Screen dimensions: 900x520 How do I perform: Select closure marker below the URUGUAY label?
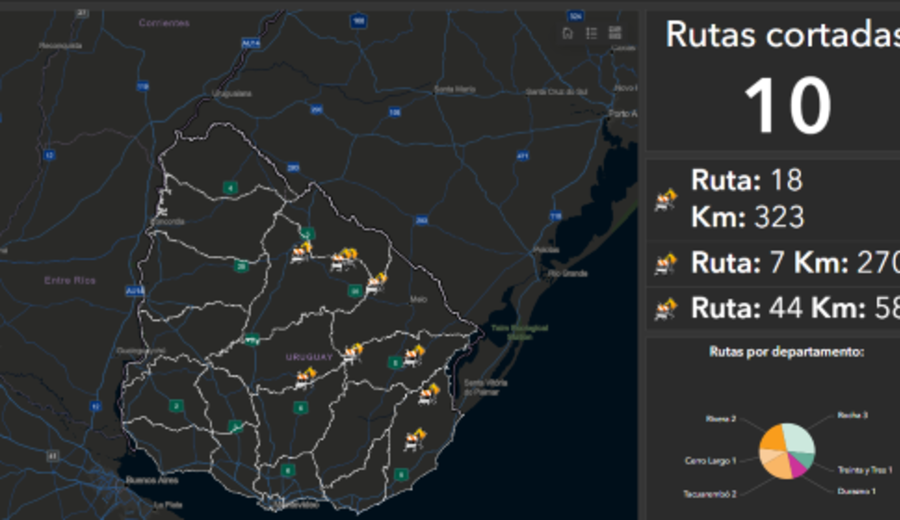(x=305, y=377)
